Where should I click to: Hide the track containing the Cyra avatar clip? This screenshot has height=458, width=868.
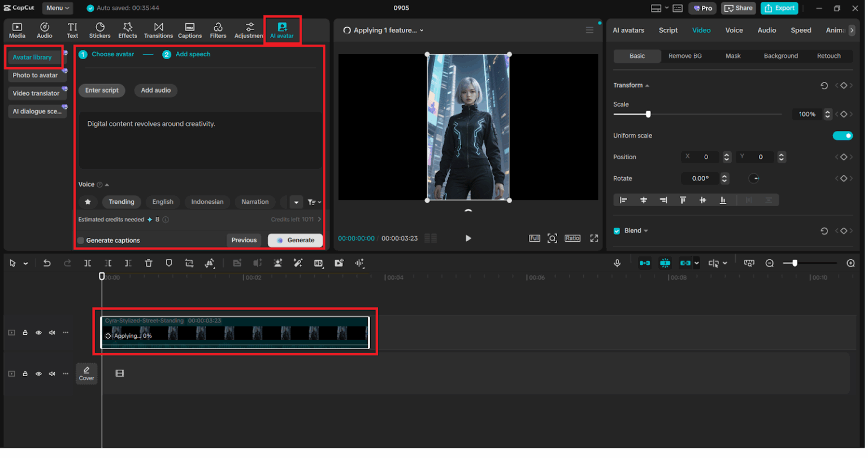click(38, 334)
